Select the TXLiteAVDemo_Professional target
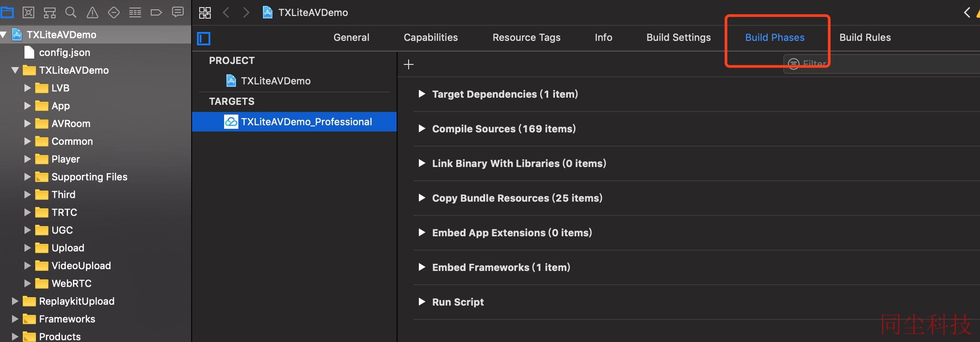980x342 pixels. (294, 122)
